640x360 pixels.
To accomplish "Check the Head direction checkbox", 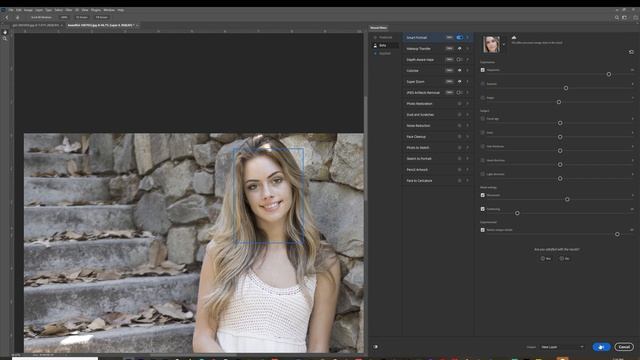I will click(x=482, y=160).
